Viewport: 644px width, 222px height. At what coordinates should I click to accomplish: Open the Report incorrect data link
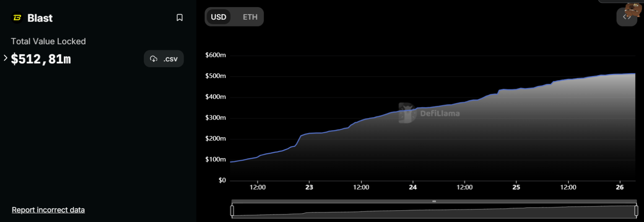pyautogui.click(x=48, y=210)
